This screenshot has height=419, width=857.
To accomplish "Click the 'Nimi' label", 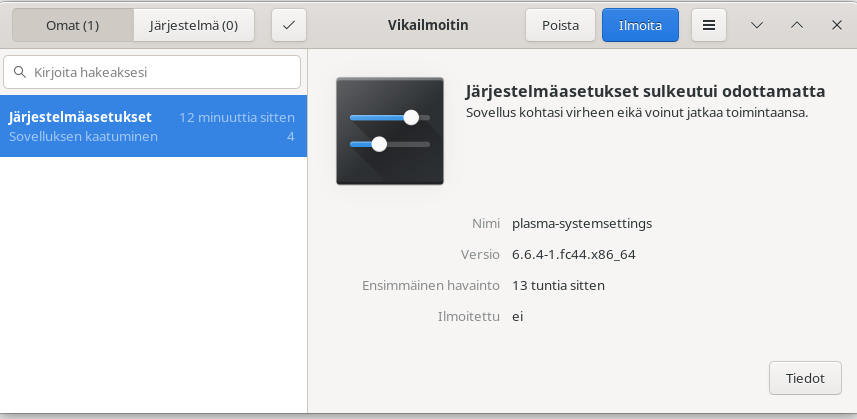I will click(486, 223).
